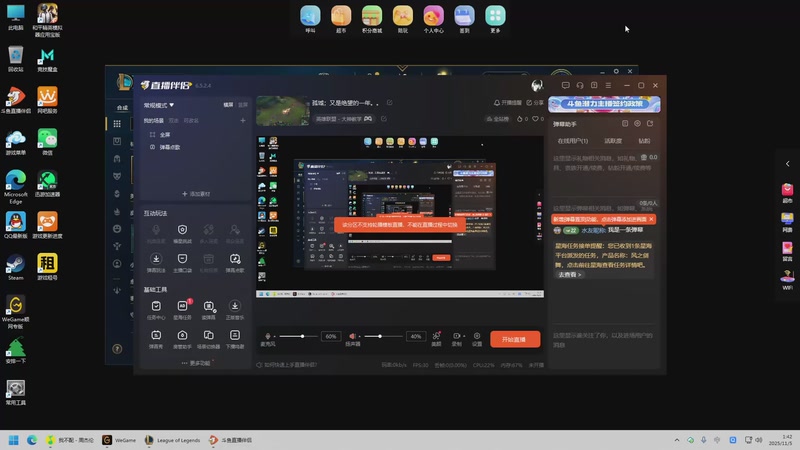Expand 更多功能 more functions

197,363
